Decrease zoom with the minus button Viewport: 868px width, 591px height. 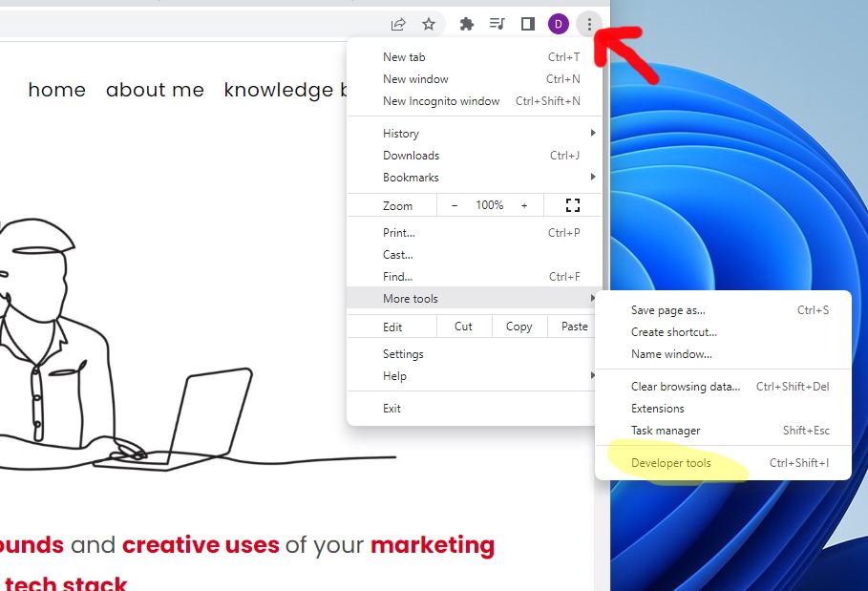pos(455,205)
